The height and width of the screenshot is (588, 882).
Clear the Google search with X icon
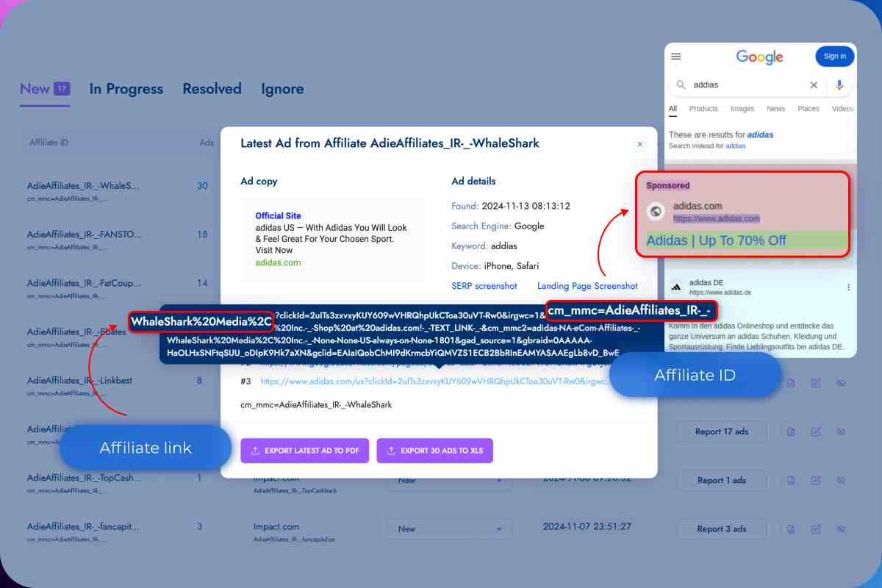coord(814,85)
